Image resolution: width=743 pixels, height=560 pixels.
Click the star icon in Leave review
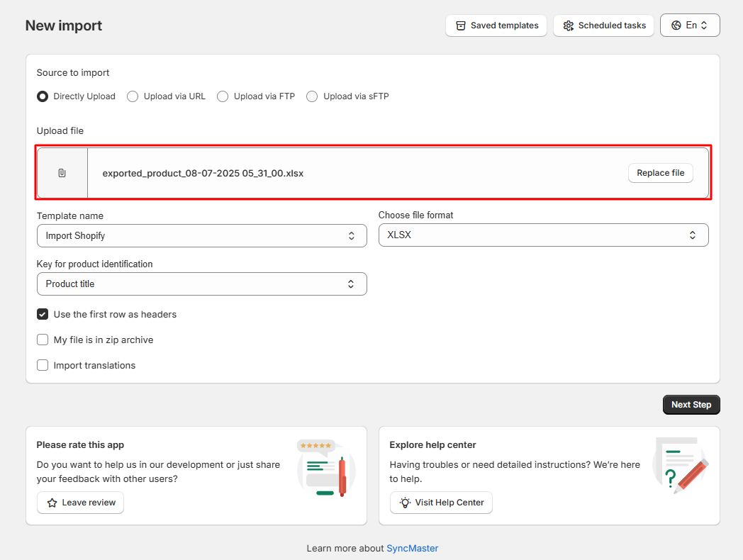(52, 503)
